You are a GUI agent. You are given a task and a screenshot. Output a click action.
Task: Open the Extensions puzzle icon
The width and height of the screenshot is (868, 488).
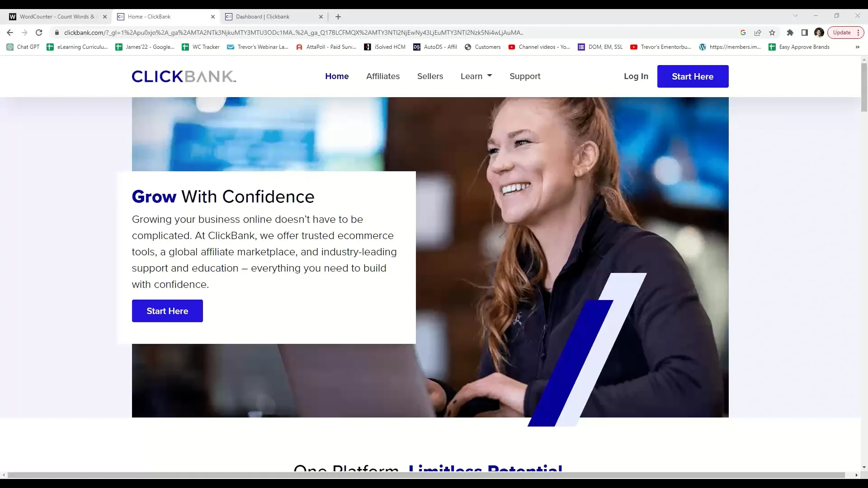point(790,33)
